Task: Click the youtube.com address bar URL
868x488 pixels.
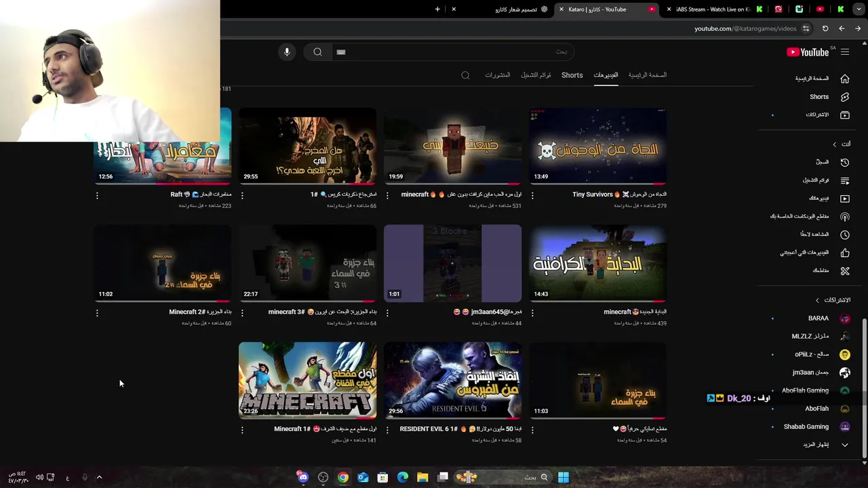Action: 745,28
